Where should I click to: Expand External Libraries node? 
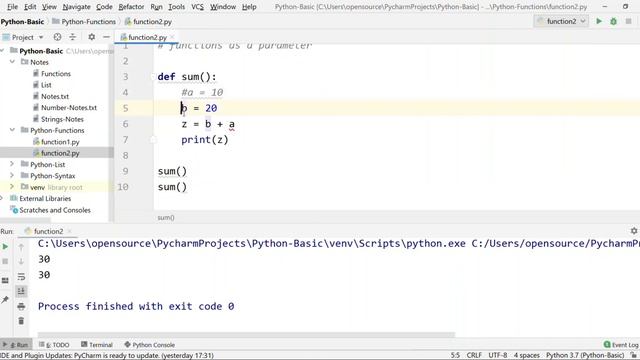coord(2,198)
